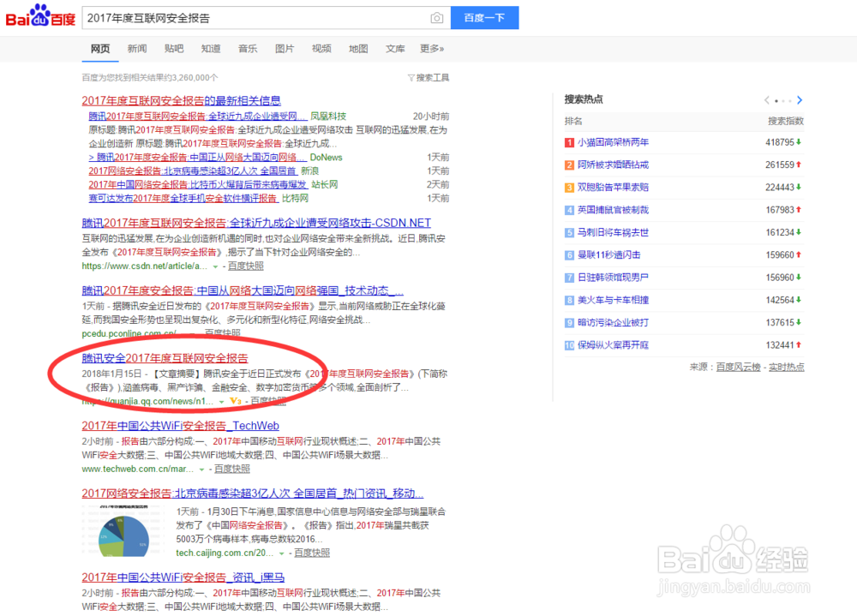Click V3 verification badge on quanjia.qq.com result
The height and width of the screenshot is (616, 857).
pyautogui.click(x=236, y=401)
